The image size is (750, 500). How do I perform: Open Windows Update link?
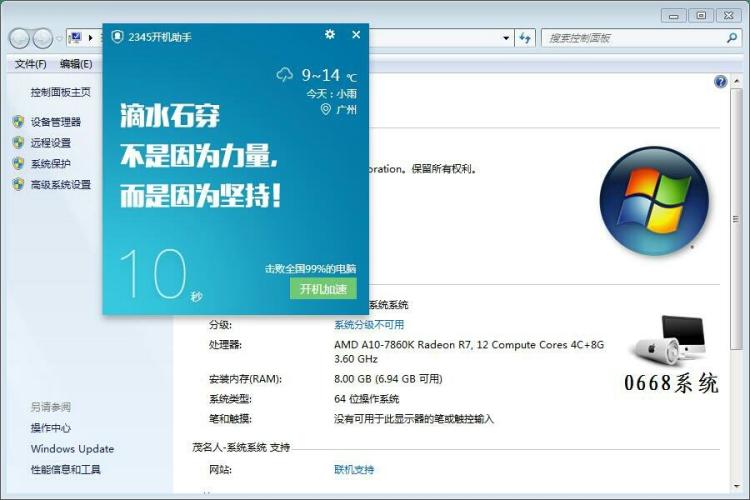point(73,449)
